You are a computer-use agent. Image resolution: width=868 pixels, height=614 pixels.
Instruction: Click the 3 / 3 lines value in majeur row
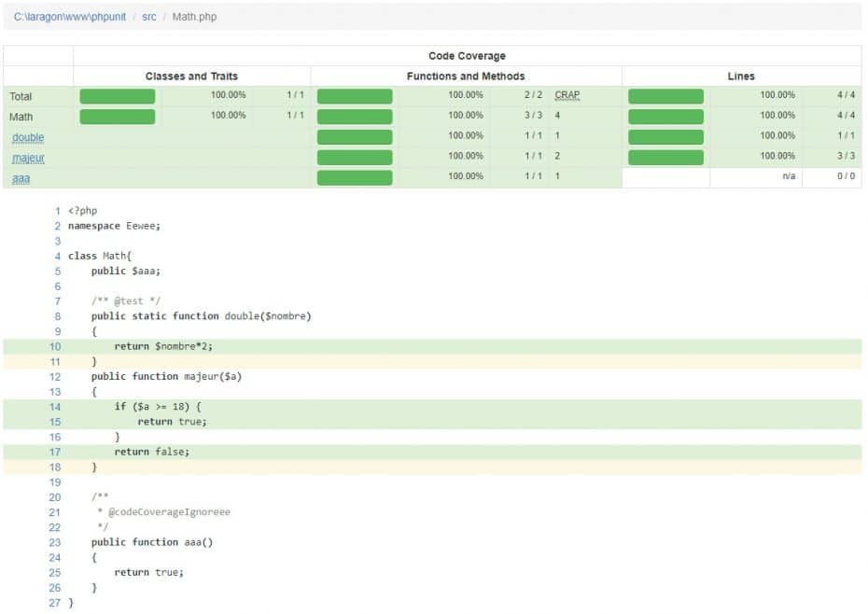pos(846,156)
